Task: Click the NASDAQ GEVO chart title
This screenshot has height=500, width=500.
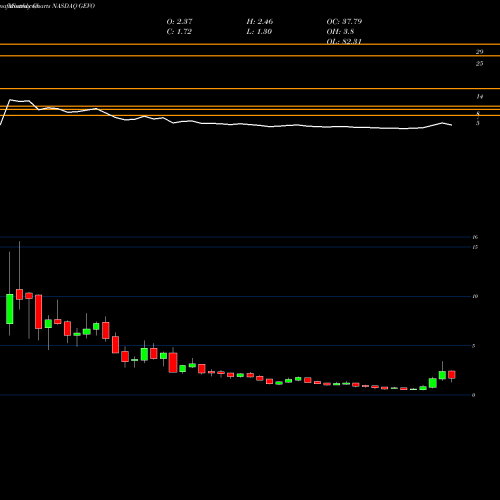Action: click(x=73, y=6)
